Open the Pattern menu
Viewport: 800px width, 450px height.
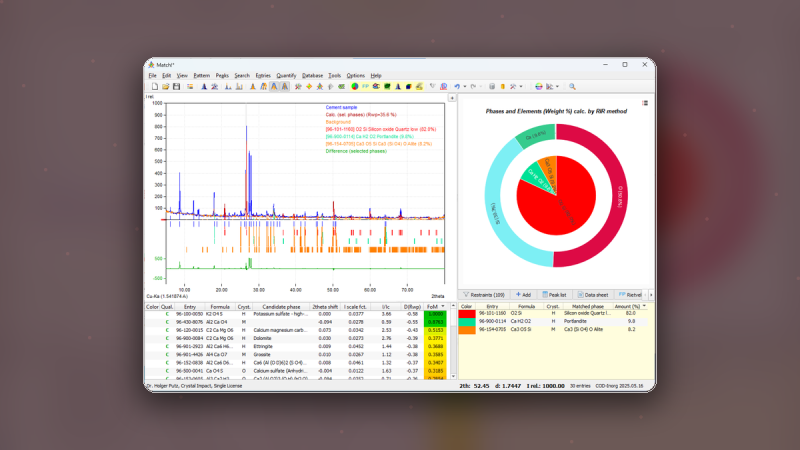pos(202,76)
